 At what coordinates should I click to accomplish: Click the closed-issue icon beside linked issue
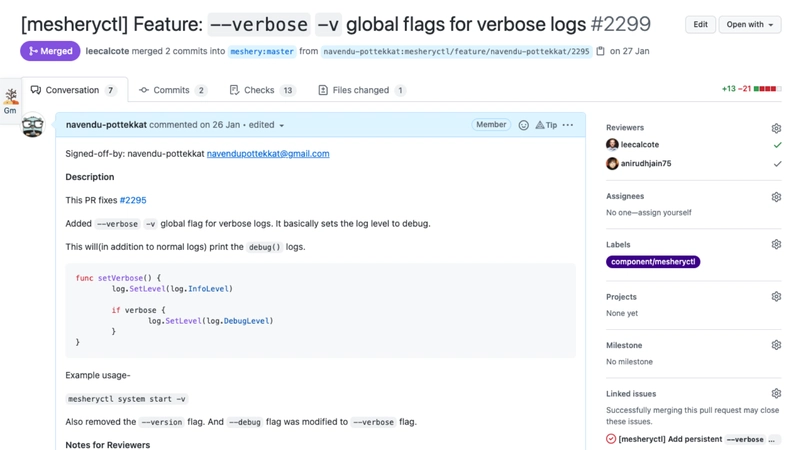pyautogui.click(x=611, y=439)
